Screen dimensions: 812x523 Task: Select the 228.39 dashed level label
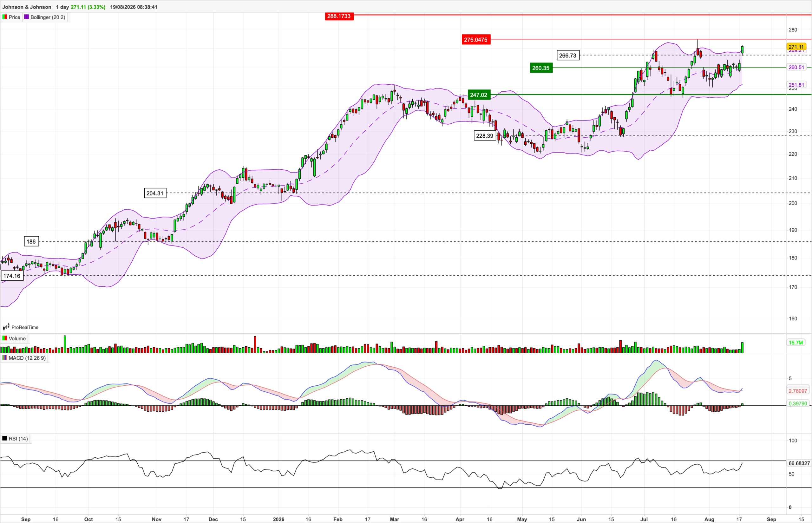(485, 136)
